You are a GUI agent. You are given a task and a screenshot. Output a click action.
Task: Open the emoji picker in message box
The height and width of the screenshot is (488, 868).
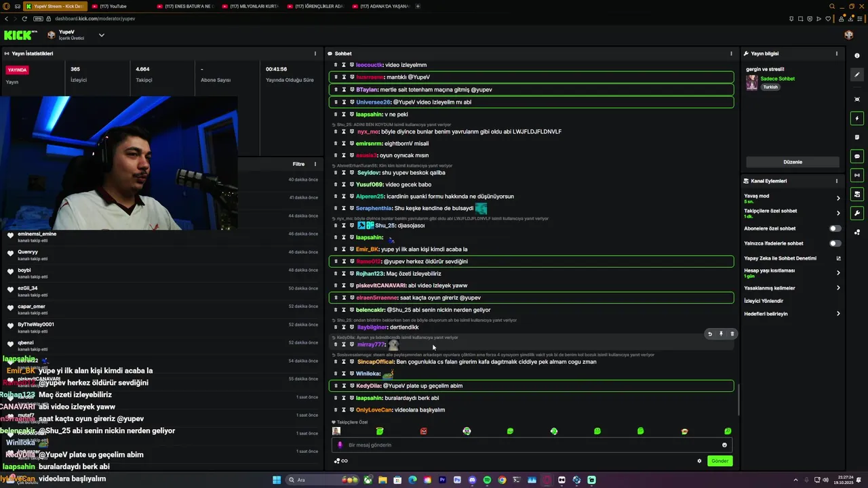pyautogui.click(x=724, y=445)
